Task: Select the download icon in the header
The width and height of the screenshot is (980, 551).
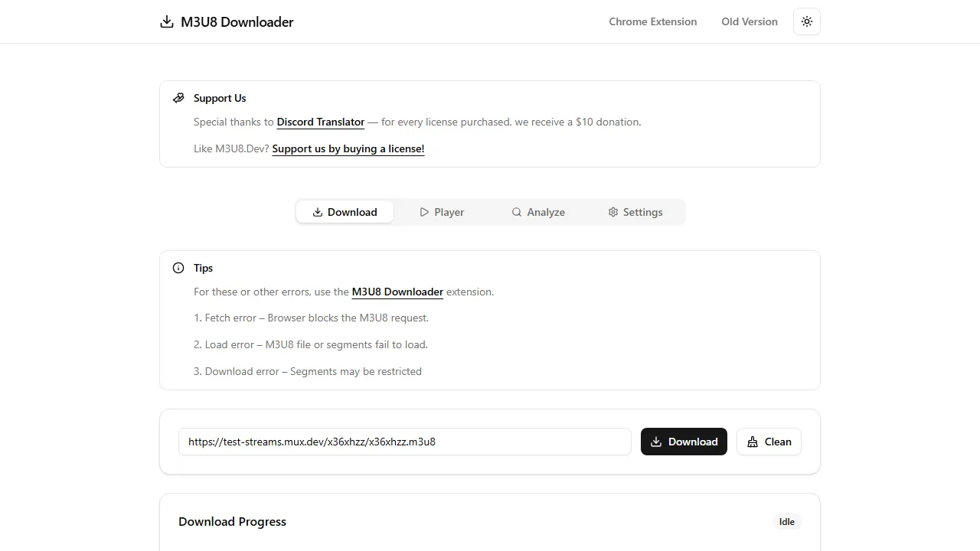Action: pyautogui.click(x=167, y=21)
